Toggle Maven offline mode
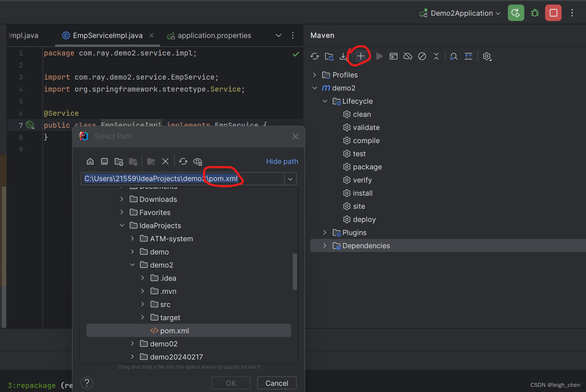 click(x=408, y=56)
